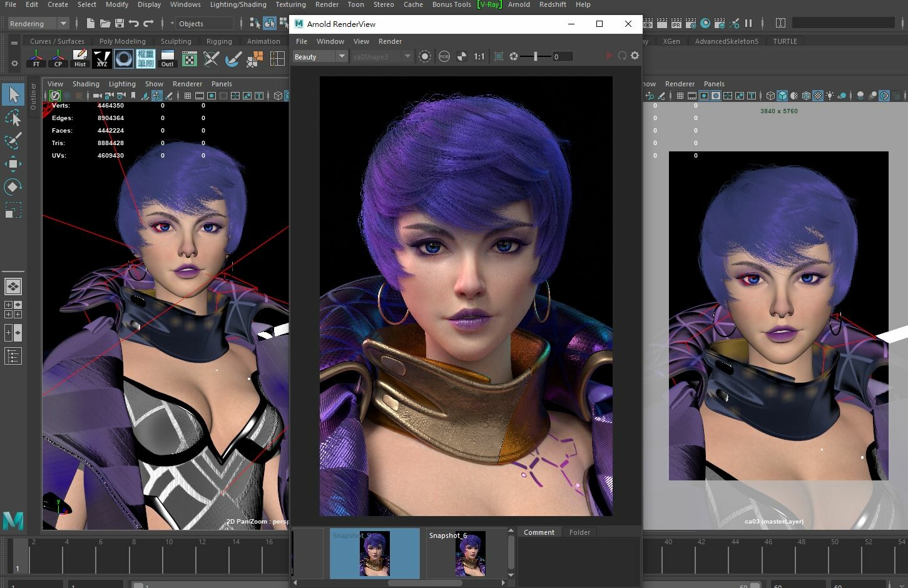Open the Lighting/Shading menu
The image size is (908, 588).
[238, 4]
